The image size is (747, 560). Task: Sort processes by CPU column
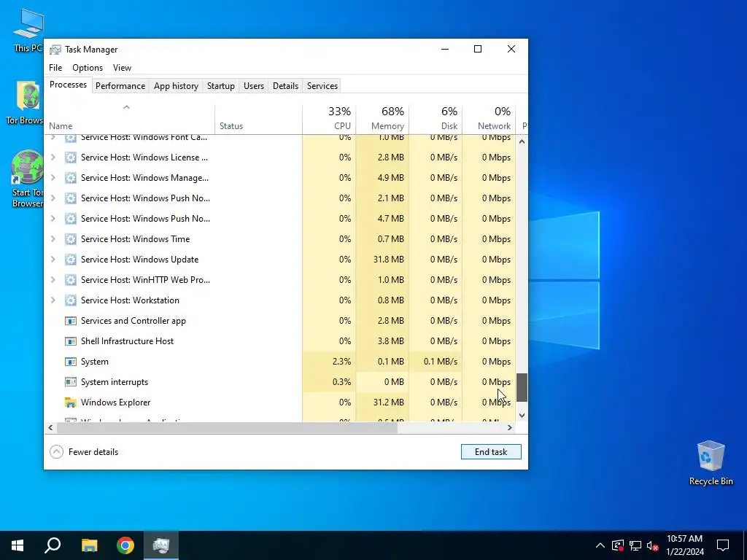click(329, 119)
